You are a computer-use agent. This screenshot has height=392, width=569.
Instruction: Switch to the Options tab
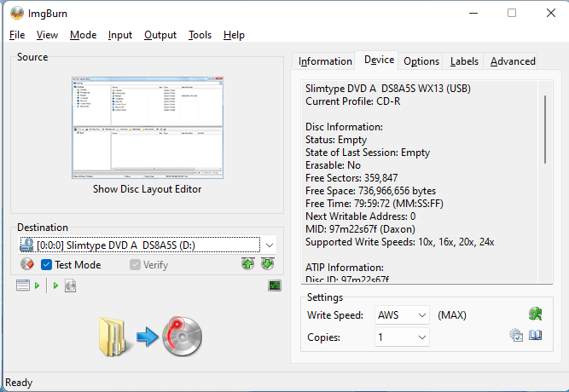click(x=421, y=61)
